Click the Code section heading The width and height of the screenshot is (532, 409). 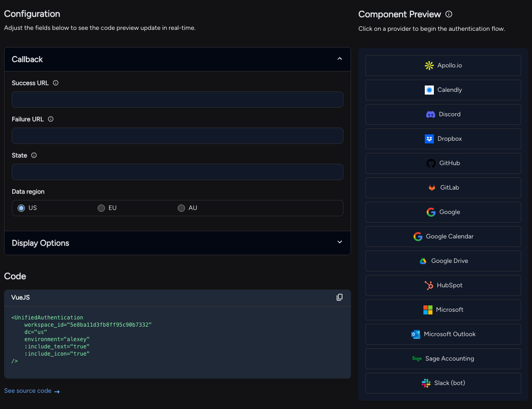point(15,276)
